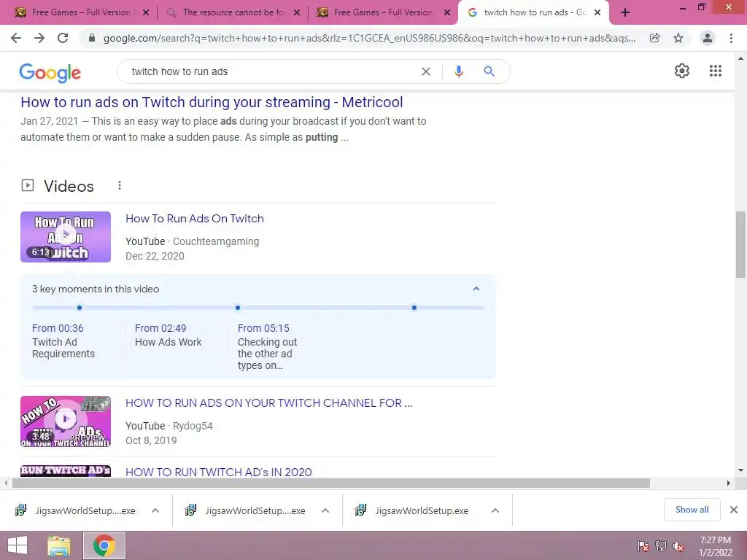Click vertical scrollbar down arrow

click(740, 470)
